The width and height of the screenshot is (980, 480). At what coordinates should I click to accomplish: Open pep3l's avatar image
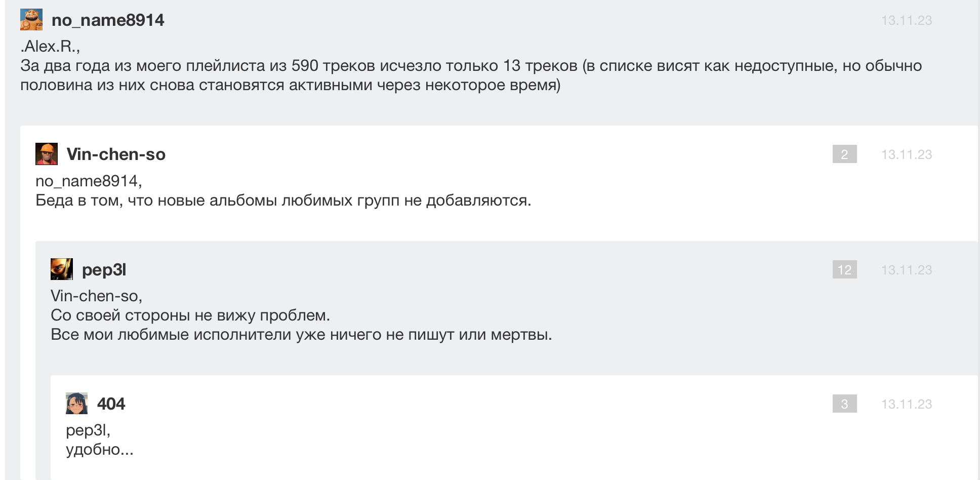[x=62, y=269]
